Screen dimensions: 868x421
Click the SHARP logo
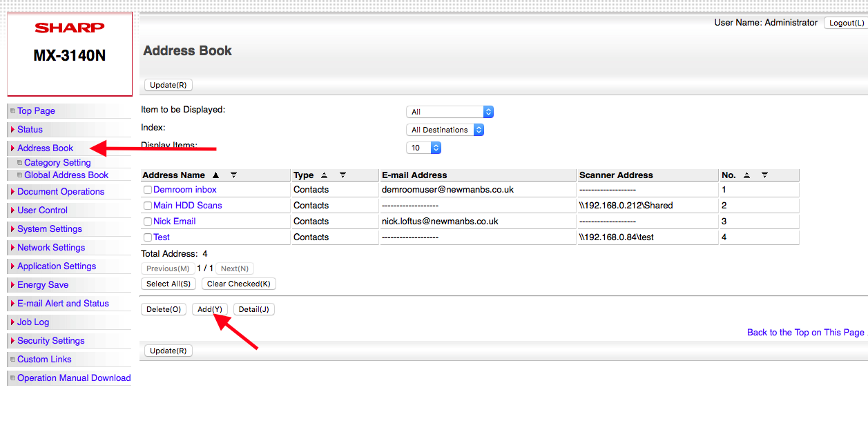69,28
